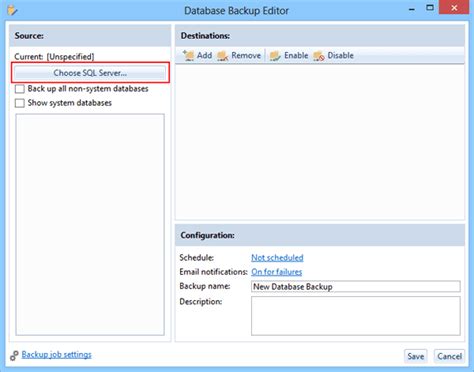Click the Enable destination toolbar icon
474x372 pixels.
click(275, 55)
